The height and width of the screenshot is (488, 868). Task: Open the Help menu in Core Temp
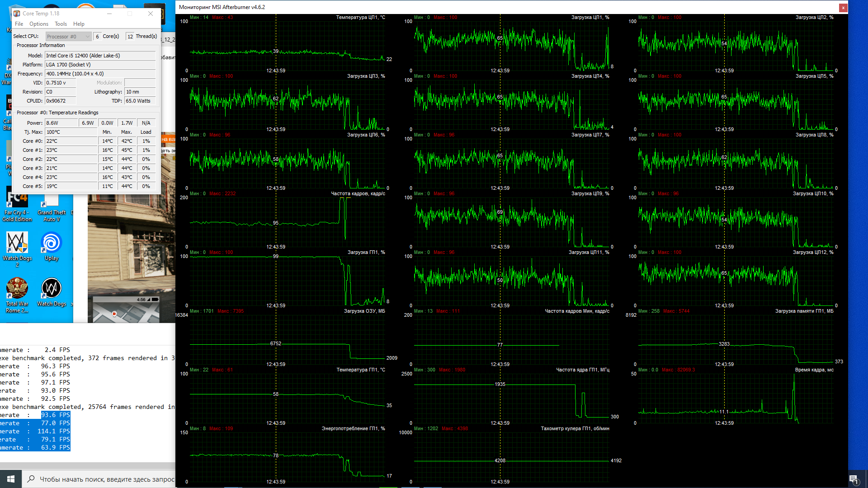[79, 24]
